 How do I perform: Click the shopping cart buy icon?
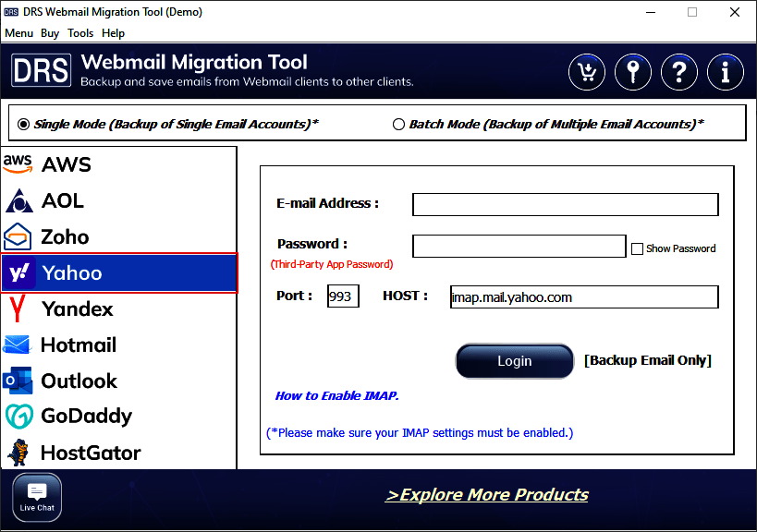pos(587,71)
